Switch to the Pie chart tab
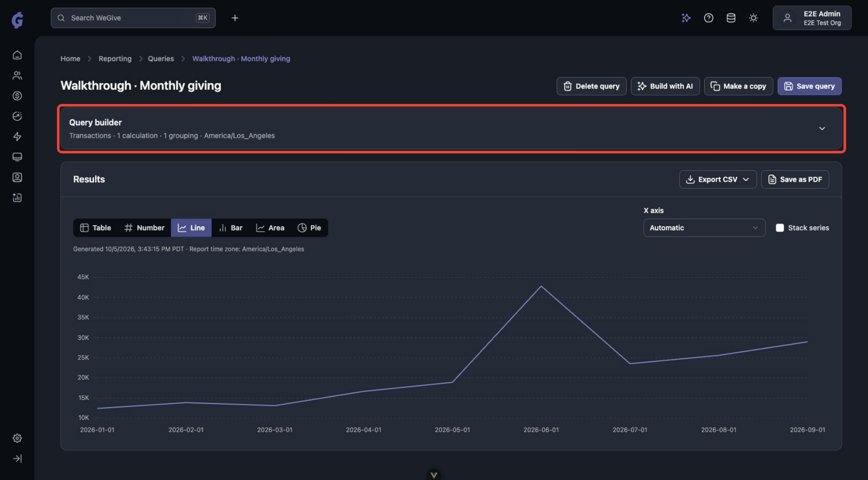The height and width of the screenshot is (480, 868). pos(309,228)
